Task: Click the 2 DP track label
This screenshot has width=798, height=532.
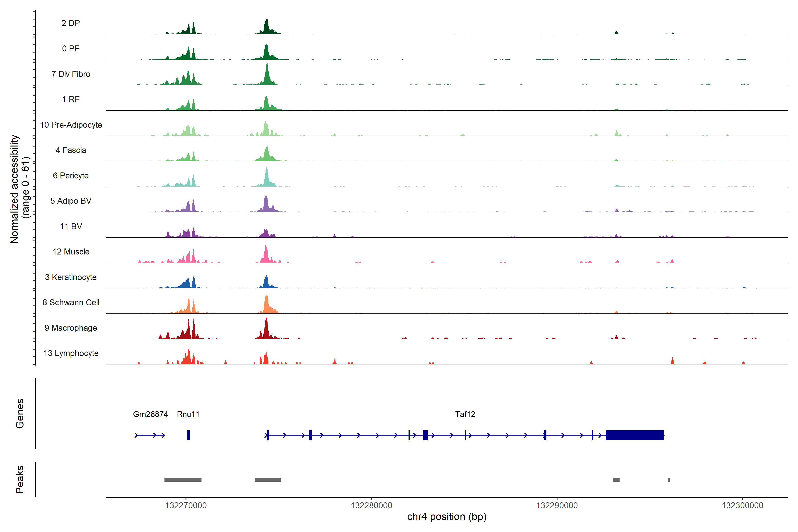Action: tap(70, 23)
